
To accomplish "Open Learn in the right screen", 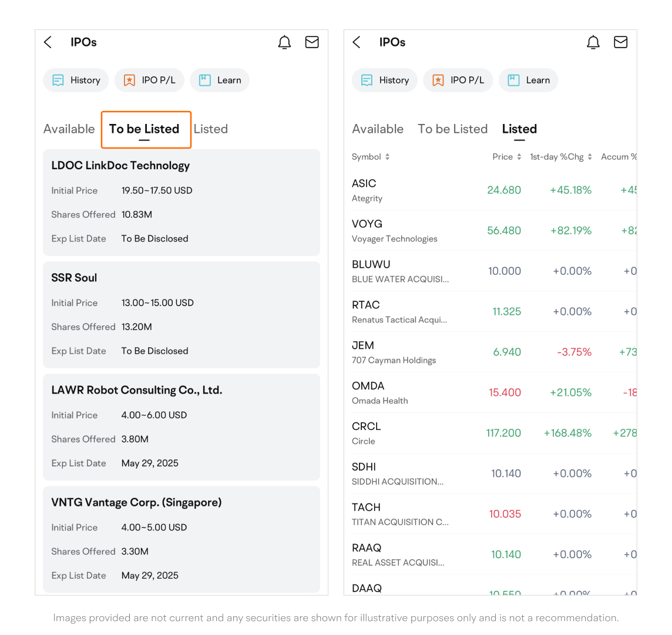I will (528, 80).
